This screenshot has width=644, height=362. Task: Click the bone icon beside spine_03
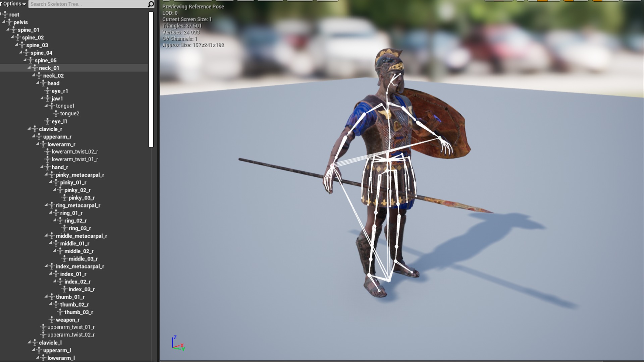(x=22, y=45)
